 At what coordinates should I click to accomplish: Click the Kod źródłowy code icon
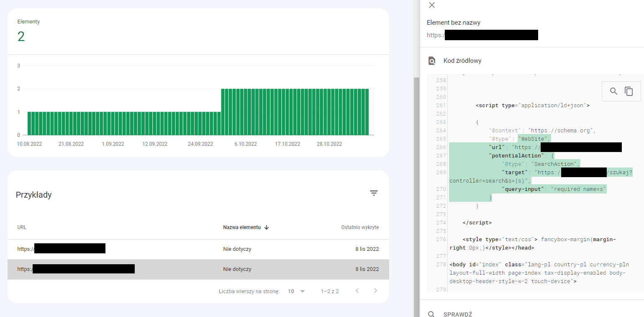click(x=432, y=61)
